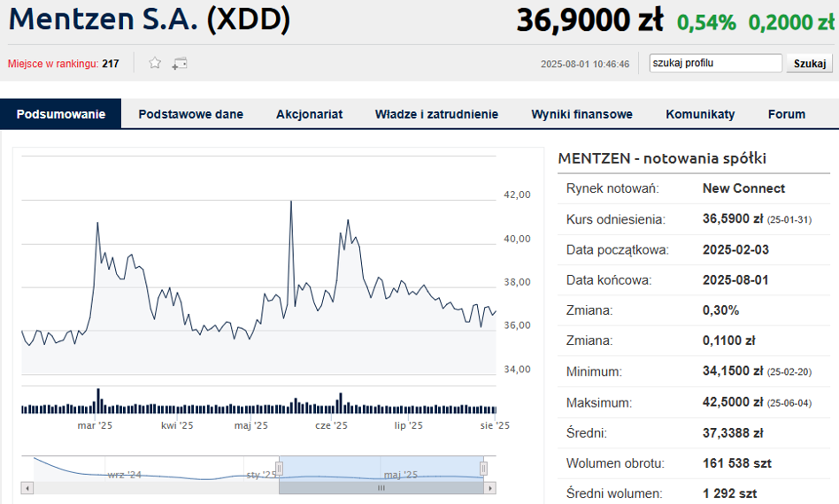
Task: Select the Podsumowanie tab
Action: tap(60, 114)
